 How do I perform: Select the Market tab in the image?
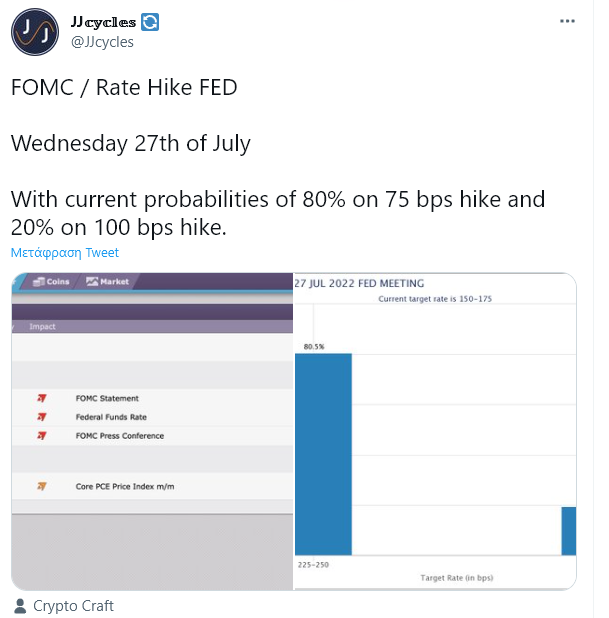point(107,282)
